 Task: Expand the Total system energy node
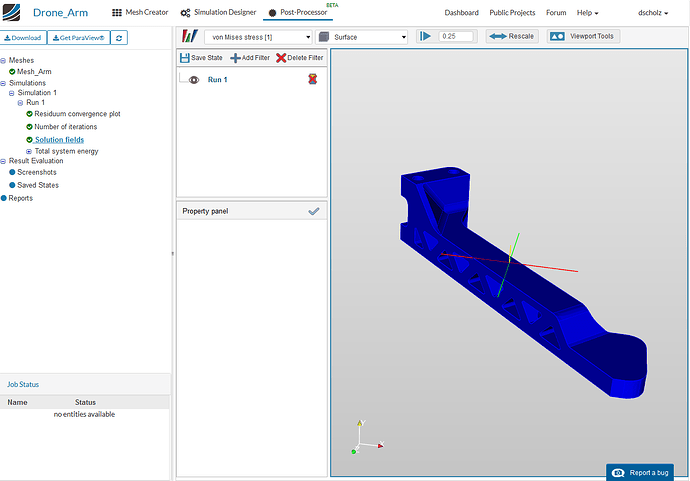[29, 151]
